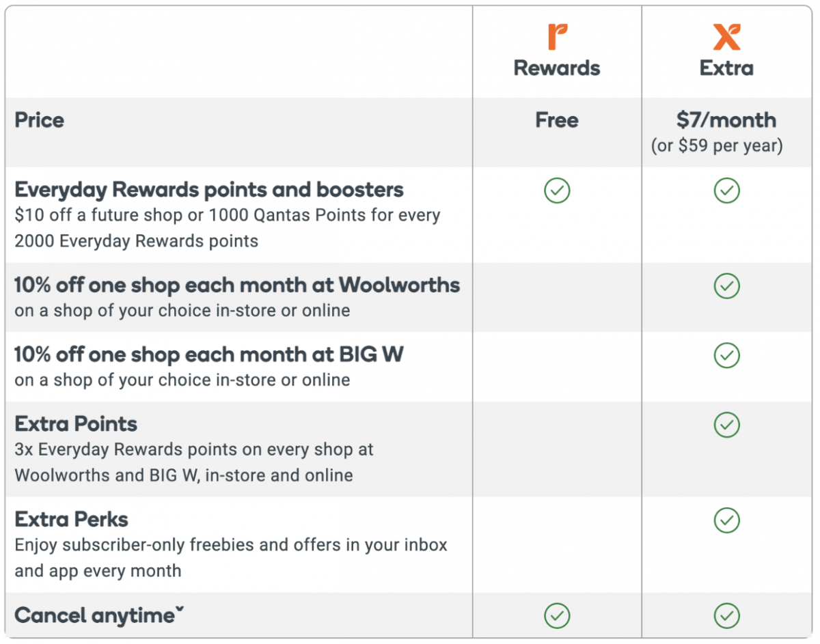Click Rewards checkmark for Cancel anytime
The height and width of the screenshot is (644, 820).
(557, 616)
